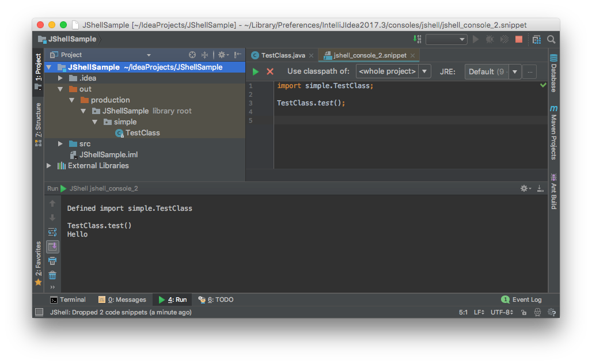Expand External Libraries node
This screenshot has width=592, height=364.
click(49, 166)
